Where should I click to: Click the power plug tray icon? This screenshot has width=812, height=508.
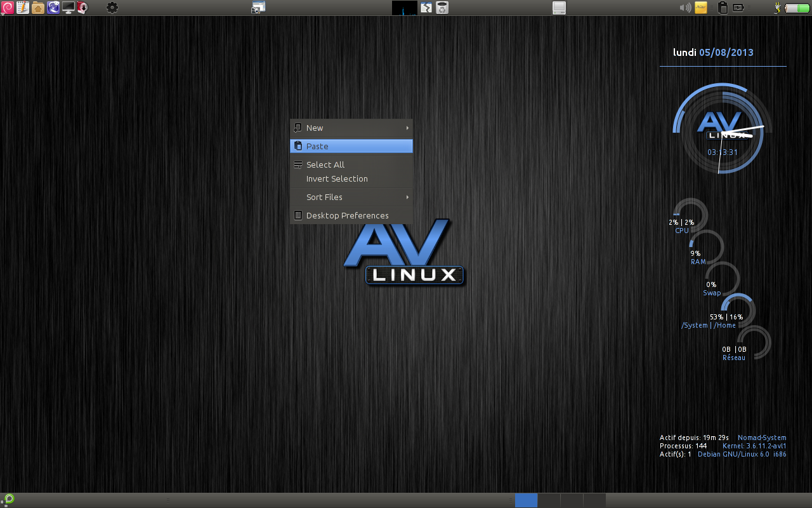(777, 8)
